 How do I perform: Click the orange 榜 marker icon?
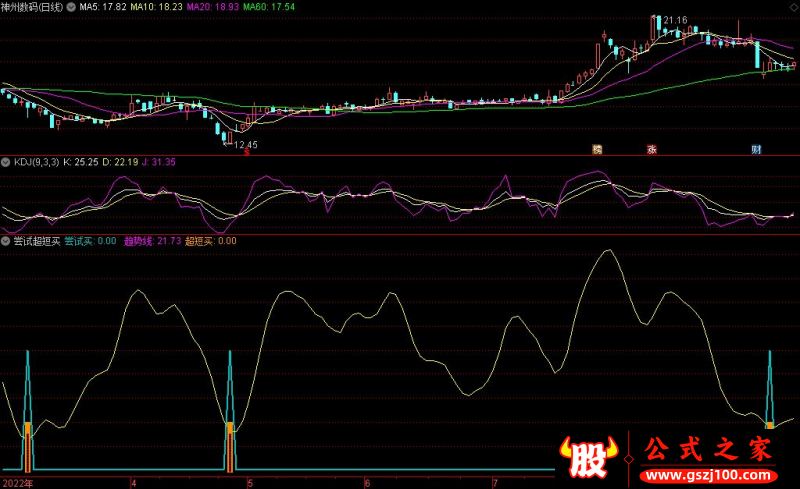coord(597,149)
